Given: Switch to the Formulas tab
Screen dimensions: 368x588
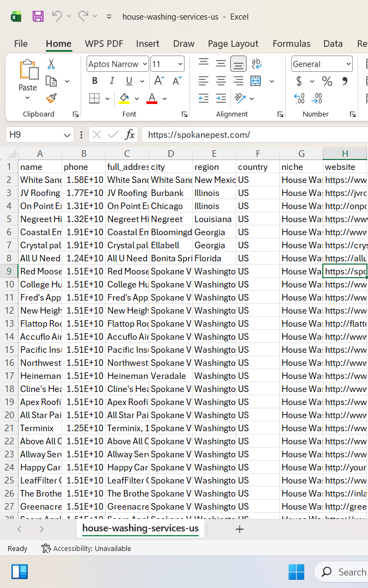Looking at the screenshot, I should coord(291,44).
